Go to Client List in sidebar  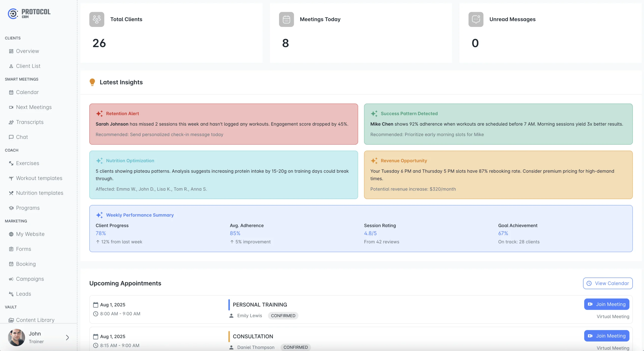(28, 66)
